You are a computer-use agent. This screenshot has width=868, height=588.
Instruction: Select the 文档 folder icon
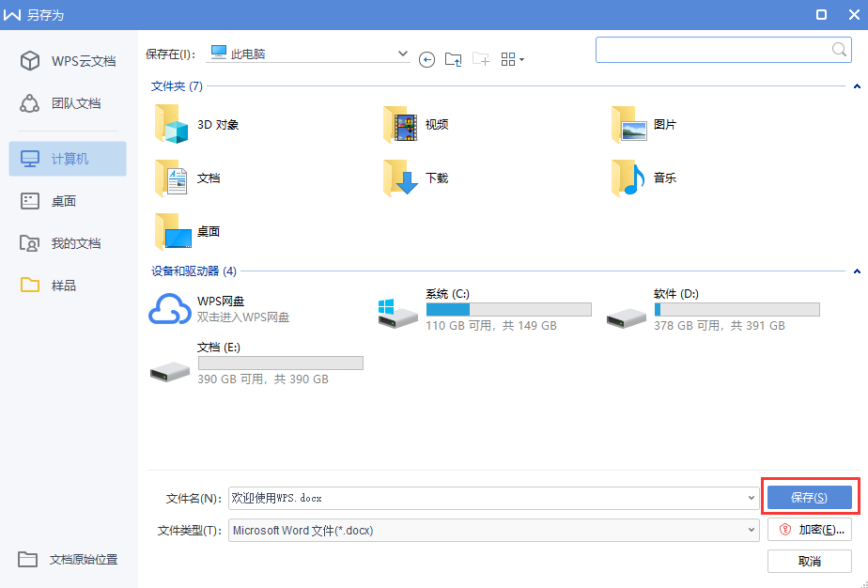172,178
